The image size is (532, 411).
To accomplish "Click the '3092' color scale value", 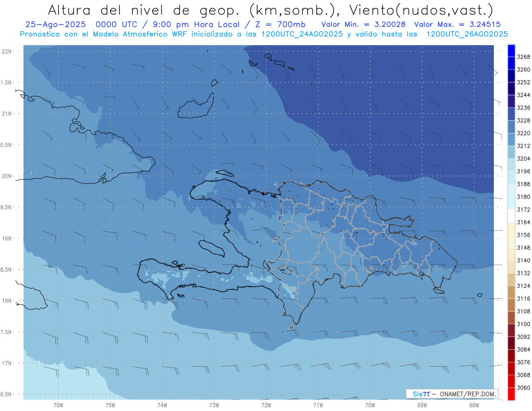I will coord(524,337).
